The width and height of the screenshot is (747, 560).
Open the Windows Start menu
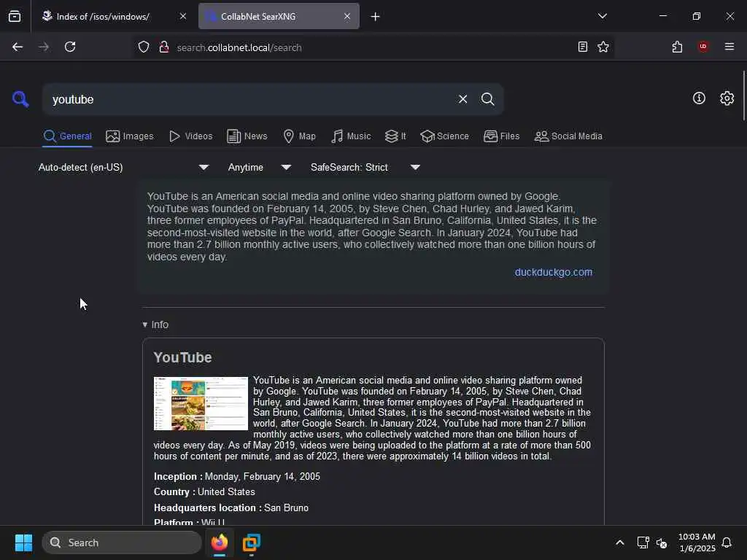pyautogui.click(x=23, y=542)
